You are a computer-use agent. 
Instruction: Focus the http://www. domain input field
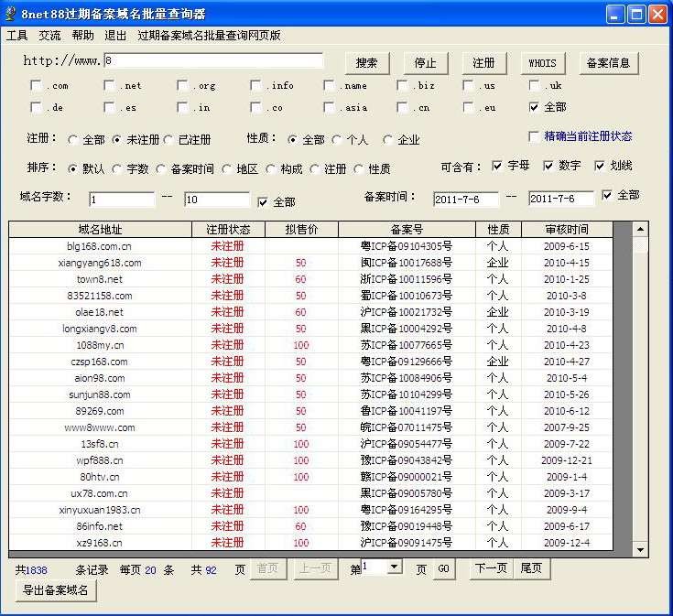pyautogui.click(x=212, y=60)
